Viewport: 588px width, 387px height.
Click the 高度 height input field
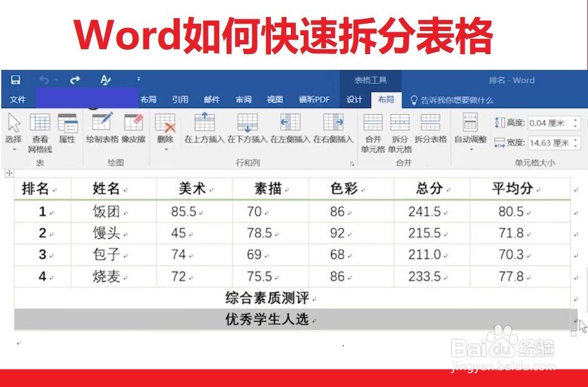[550, 123]
